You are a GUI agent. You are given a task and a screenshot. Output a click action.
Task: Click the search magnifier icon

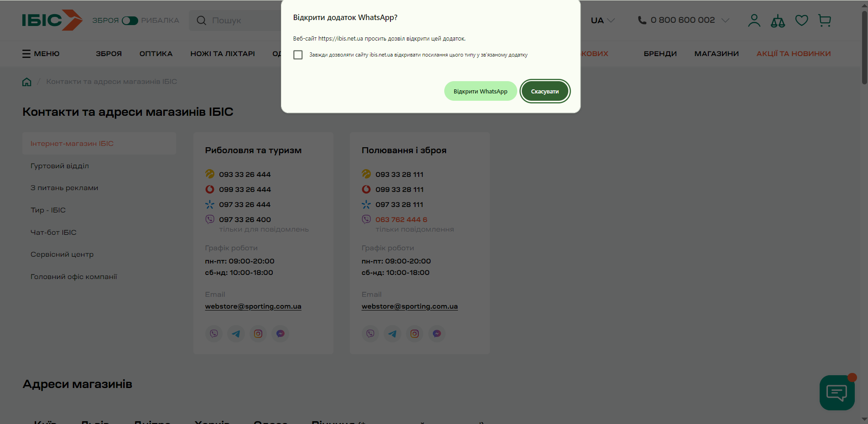pyautogui.click(x=201, y=21)
